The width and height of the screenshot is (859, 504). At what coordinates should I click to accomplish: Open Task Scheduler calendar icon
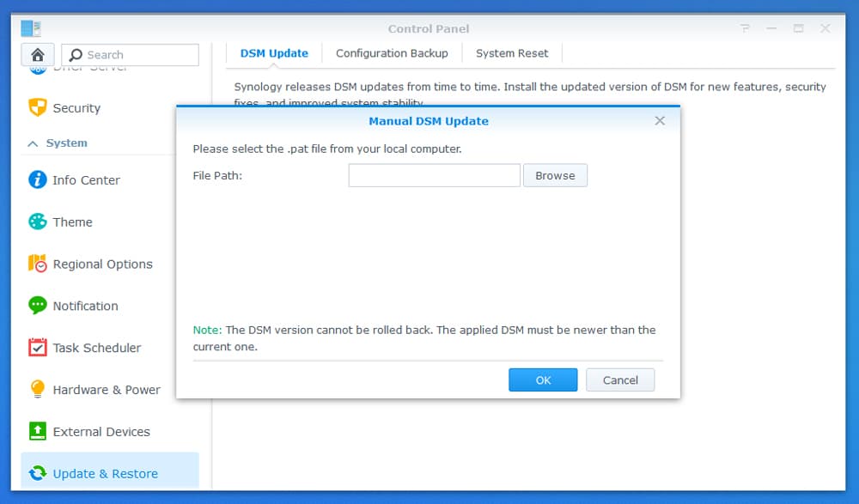coord(37,348)
